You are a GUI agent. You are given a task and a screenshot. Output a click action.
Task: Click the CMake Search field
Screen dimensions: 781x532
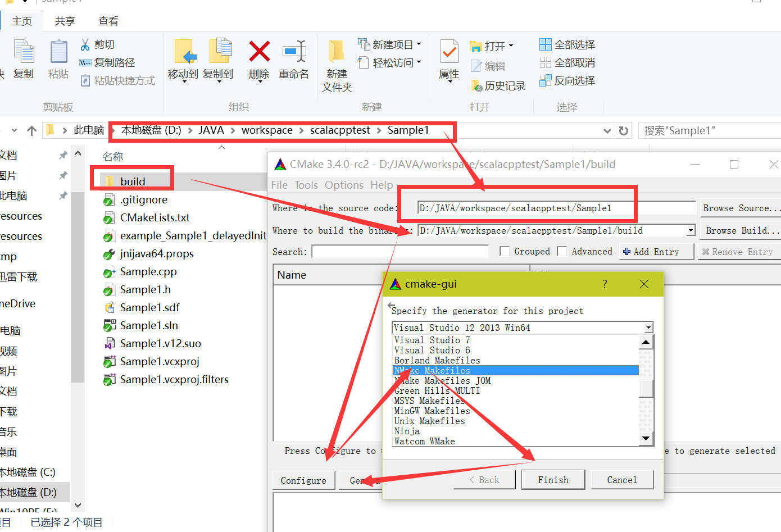[x=400, y=251]
